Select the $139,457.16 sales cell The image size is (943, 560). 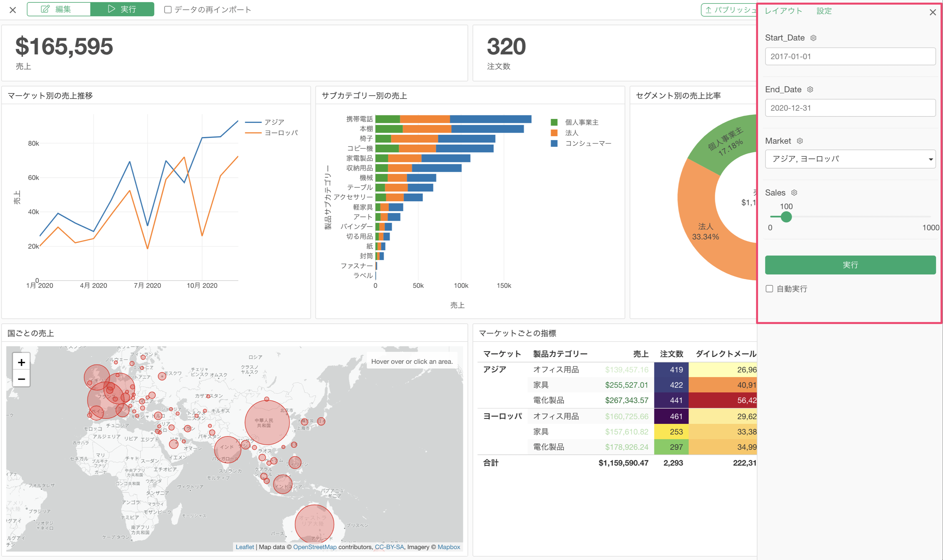627,369
